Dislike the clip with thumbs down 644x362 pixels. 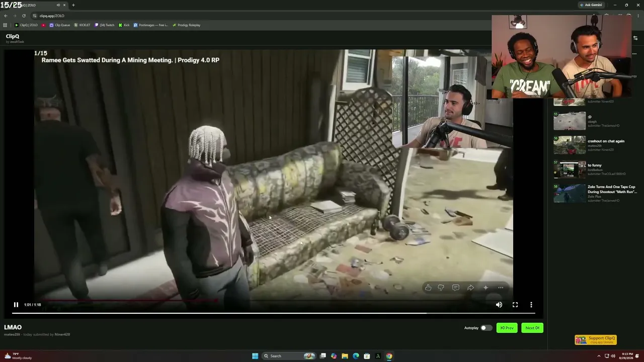tap(441, 288)
